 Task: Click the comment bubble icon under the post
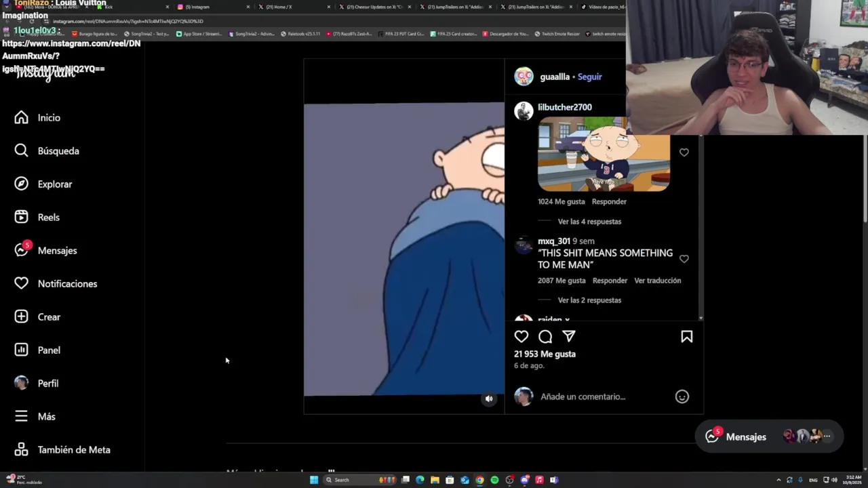click(545, 336)
